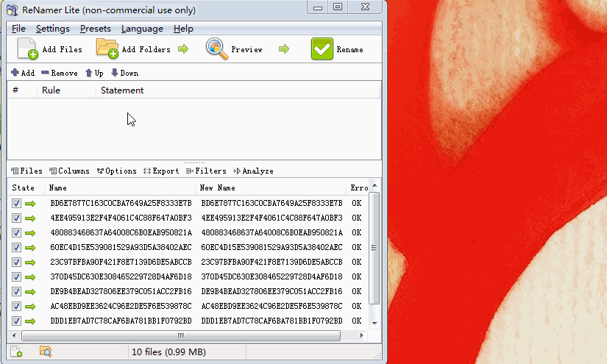
Task: Click the Statement column header
Action: 238,90
